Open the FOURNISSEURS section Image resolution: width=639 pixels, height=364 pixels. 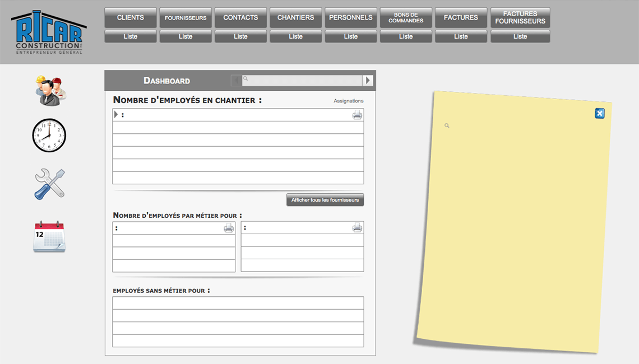point(186,17)
